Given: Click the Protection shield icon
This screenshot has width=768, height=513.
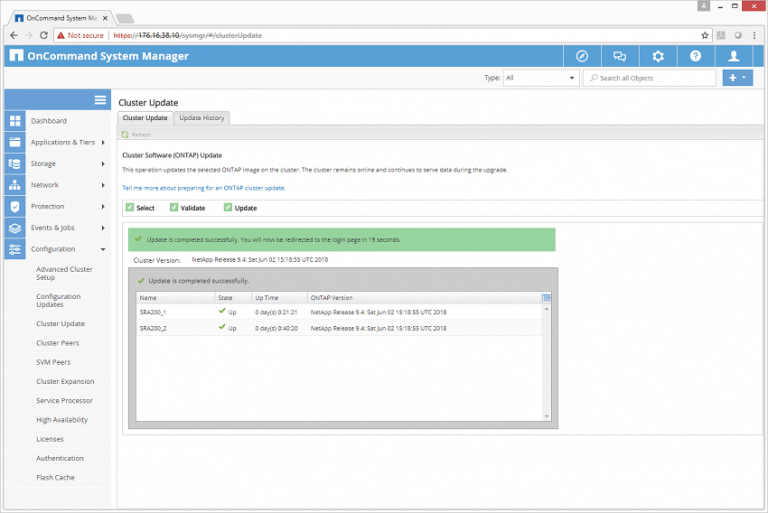Looking at the screenshot, I should [15, 206].
